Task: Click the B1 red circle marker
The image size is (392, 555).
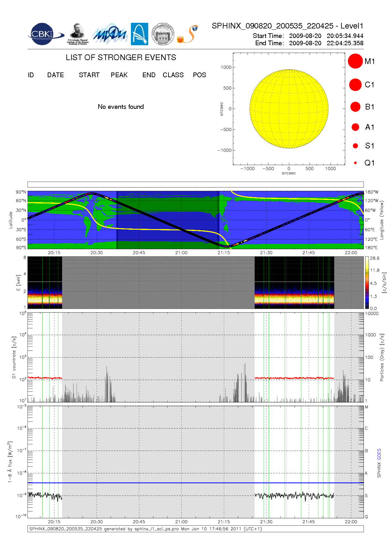Action: [355, 107]
